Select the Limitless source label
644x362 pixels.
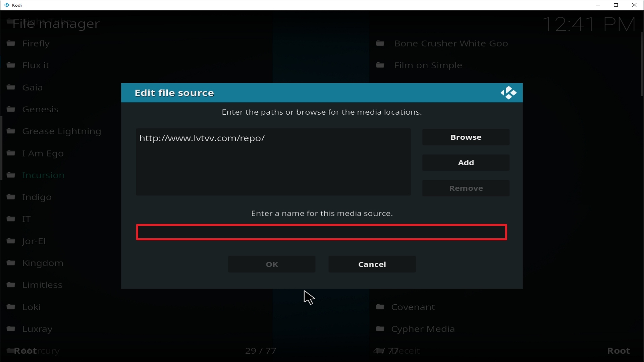42,285
